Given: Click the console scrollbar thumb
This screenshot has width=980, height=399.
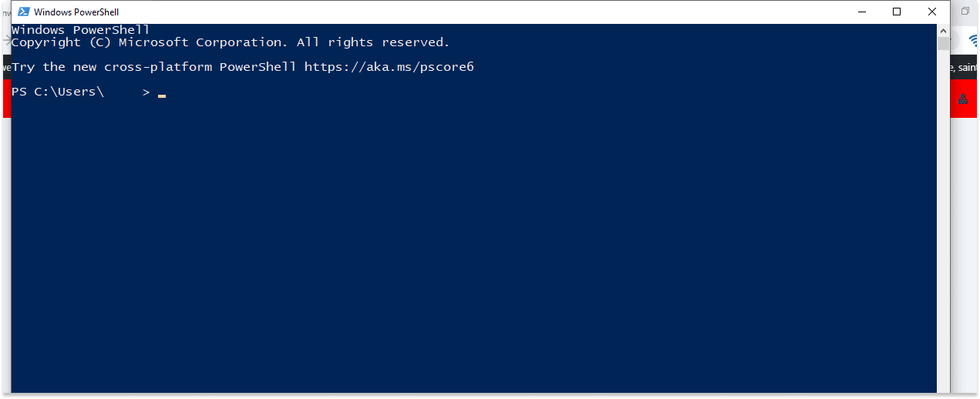Looking at the screenshot, I should (943, 44).
